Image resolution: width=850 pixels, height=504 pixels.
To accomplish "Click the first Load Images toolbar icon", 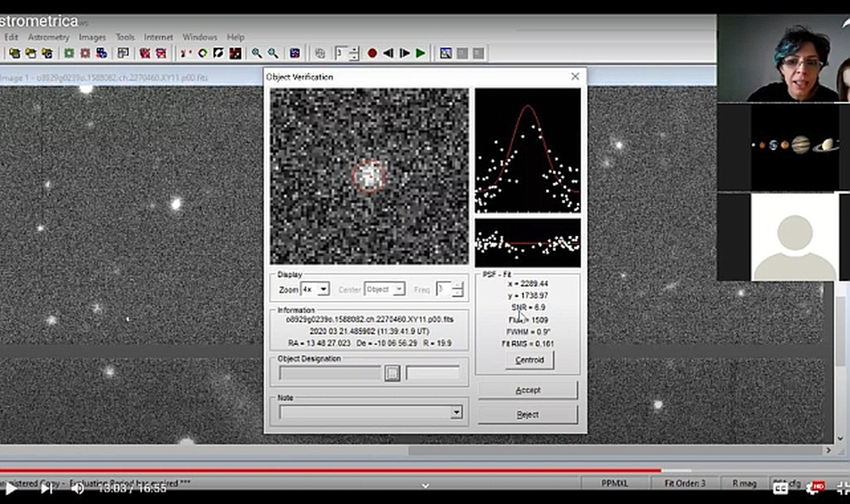I will click(14, 53).
